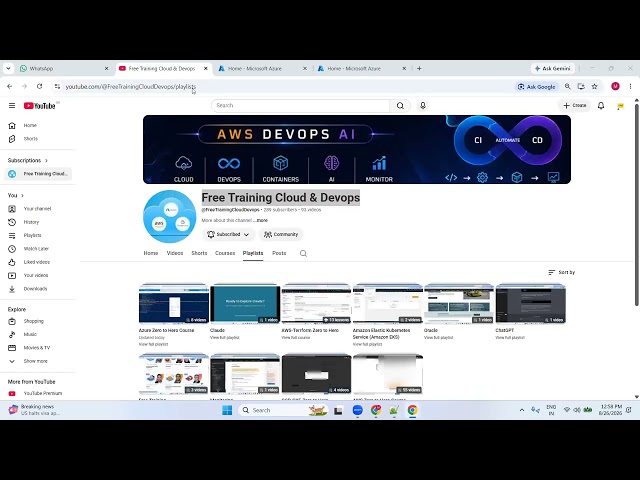
Task: Open a new Chrome tab
Action: [x=419, y=69]
